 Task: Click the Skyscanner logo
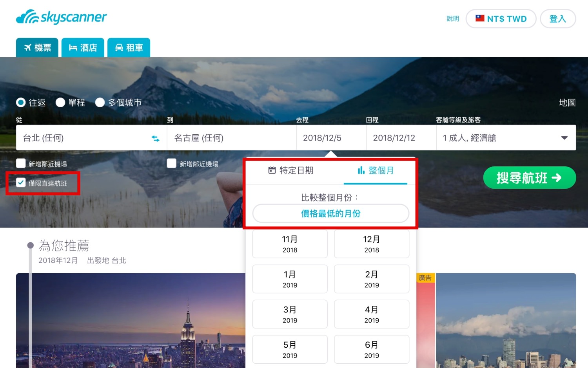pos(62,17)
